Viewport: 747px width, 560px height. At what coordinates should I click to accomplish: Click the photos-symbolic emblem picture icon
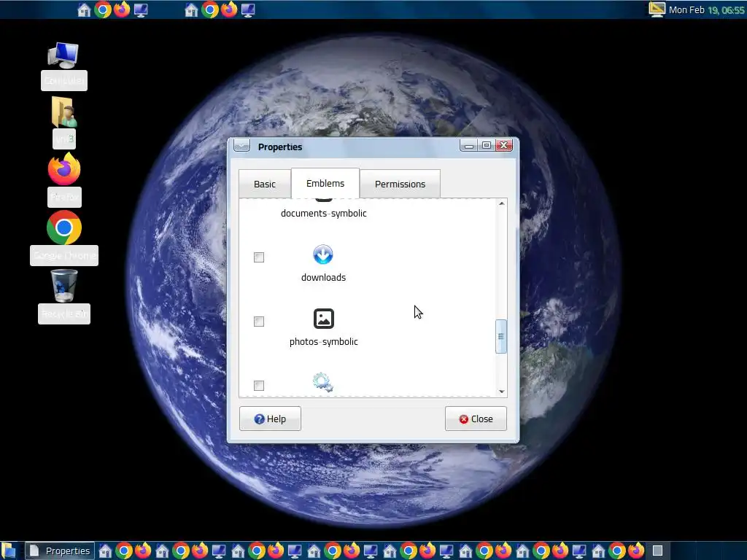point(323,319)
